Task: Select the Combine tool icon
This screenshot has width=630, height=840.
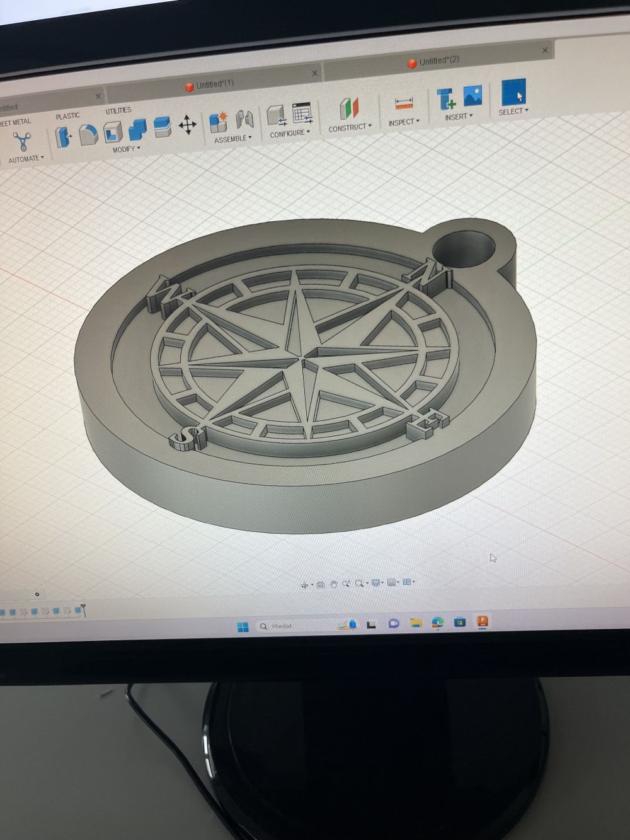Action: tap(137, 130)
